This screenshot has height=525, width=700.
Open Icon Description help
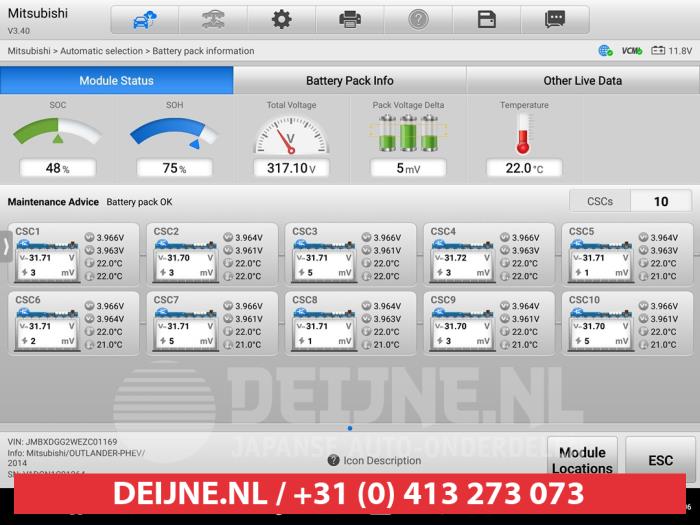pyautogui.click(x=374, y=460)
